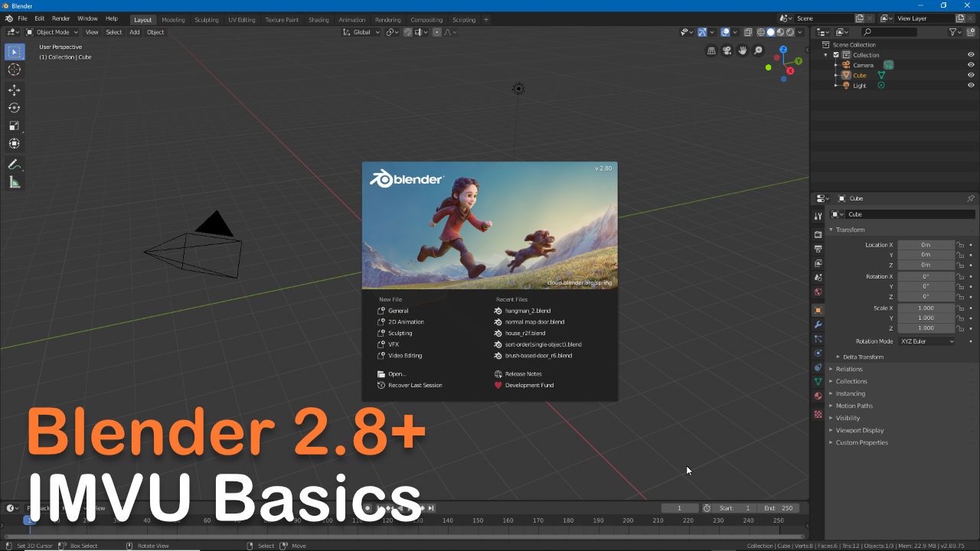Open the Material properties tab

tap(818, 396)
